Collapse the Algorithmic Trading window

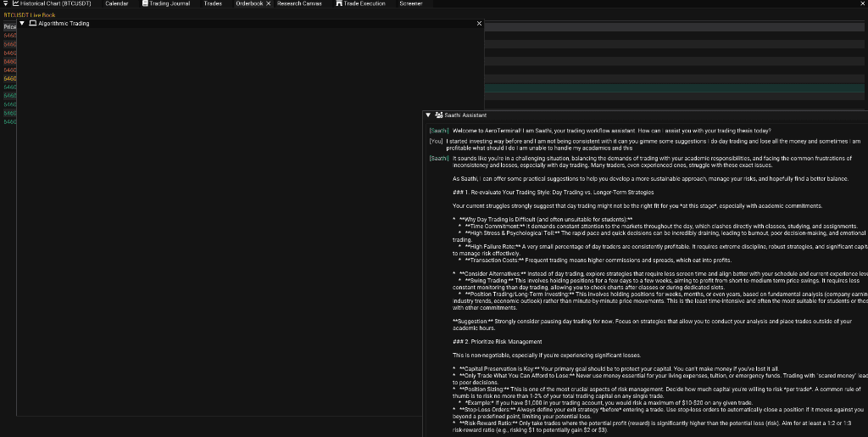pyautogui.click(x=22, y=23)
